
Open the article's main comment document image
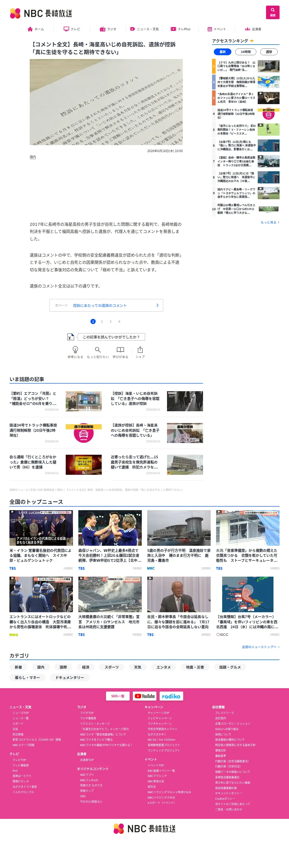click(106, 102)
